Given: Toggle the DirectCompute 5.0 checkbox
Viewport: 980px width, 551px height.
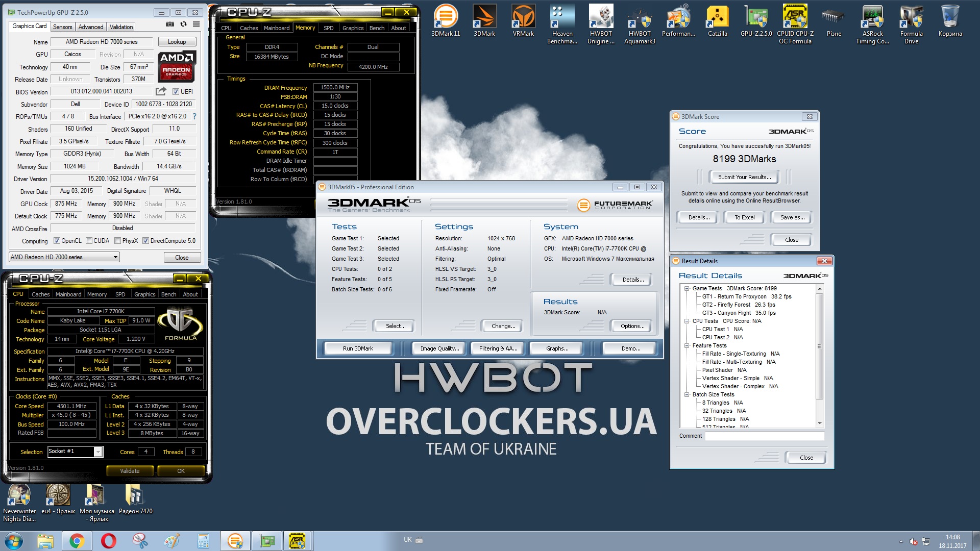Looking at the screenshot, I should (x=145, y=241).
